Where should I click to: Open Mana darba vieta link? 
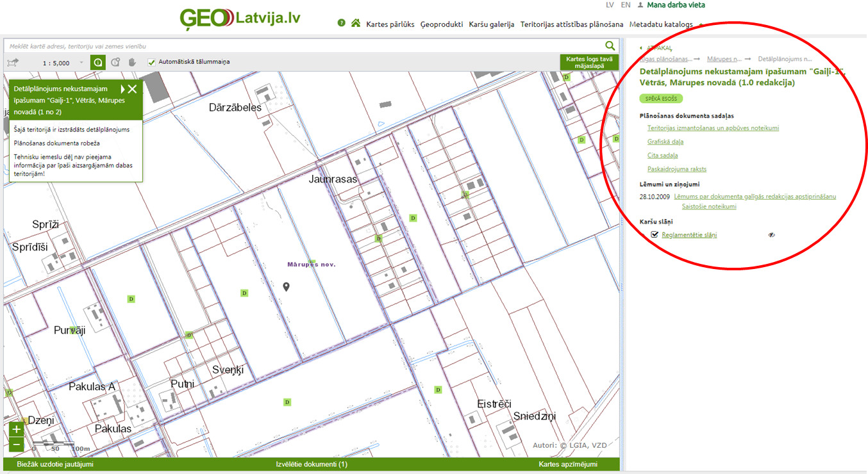[676, 5]
